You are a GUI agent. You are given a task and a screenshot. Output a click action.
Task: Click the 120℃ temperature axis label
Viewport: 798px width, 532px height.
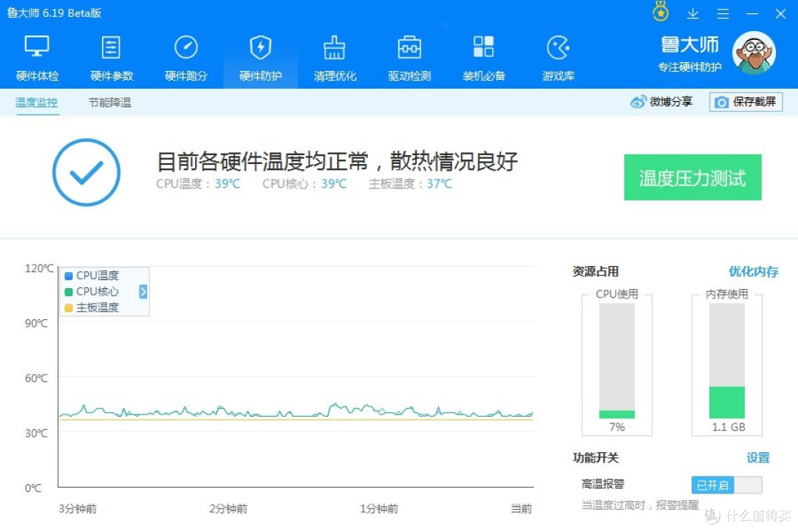pos(39,268)
